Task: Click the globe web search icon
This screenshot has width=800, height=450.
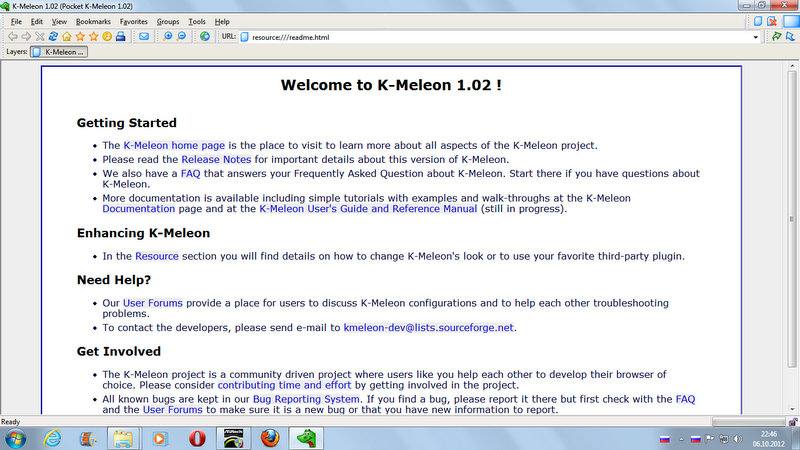Action: click(x=205, y=37)
